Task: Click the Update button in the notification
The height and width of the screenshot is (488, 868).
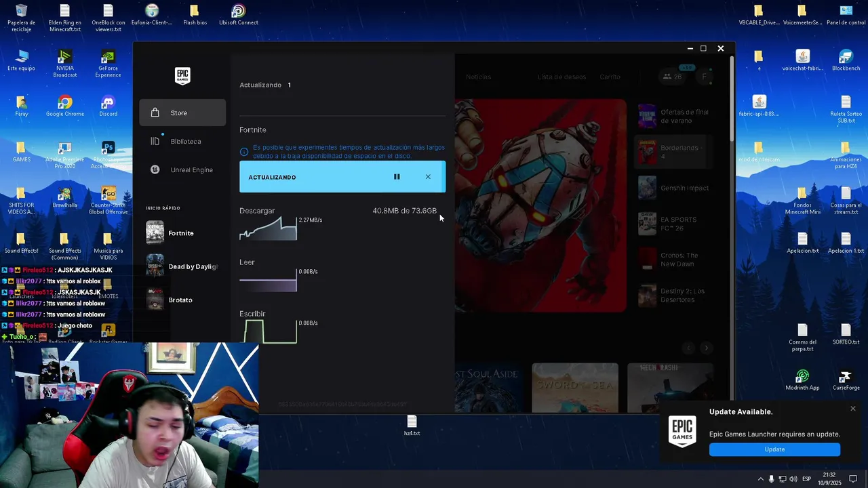Action: pos(774,449)
